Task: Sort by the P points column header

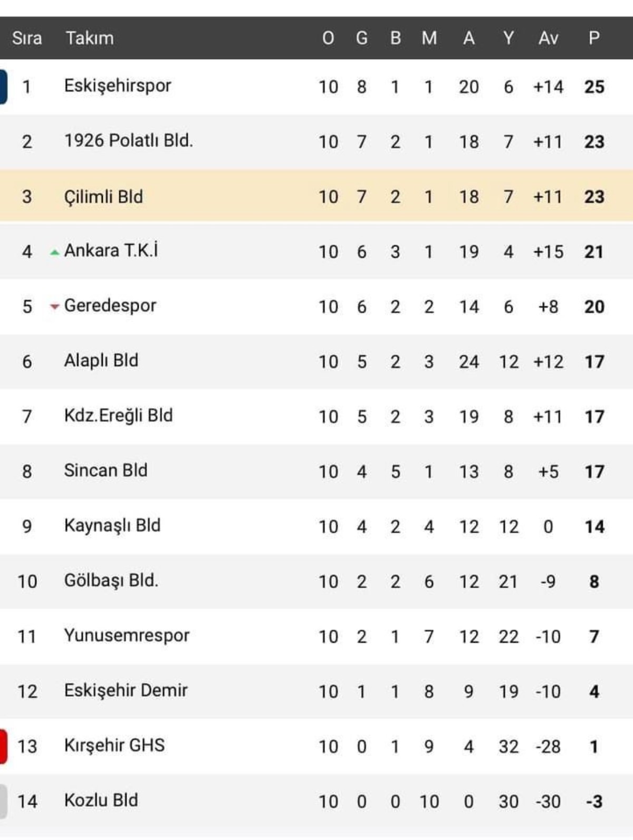Action: coord(594,38)
